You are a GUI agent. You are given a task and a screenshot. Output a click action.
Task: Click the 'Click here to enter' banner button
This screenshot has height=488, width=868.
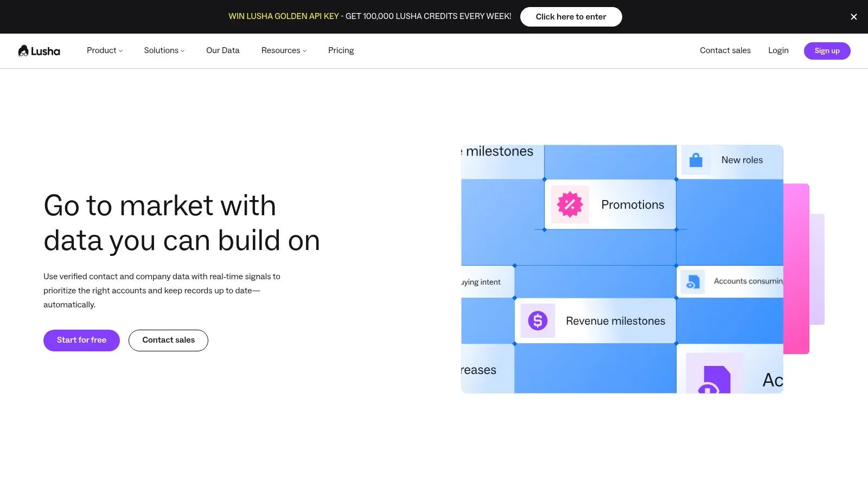[x=571, y=17]
